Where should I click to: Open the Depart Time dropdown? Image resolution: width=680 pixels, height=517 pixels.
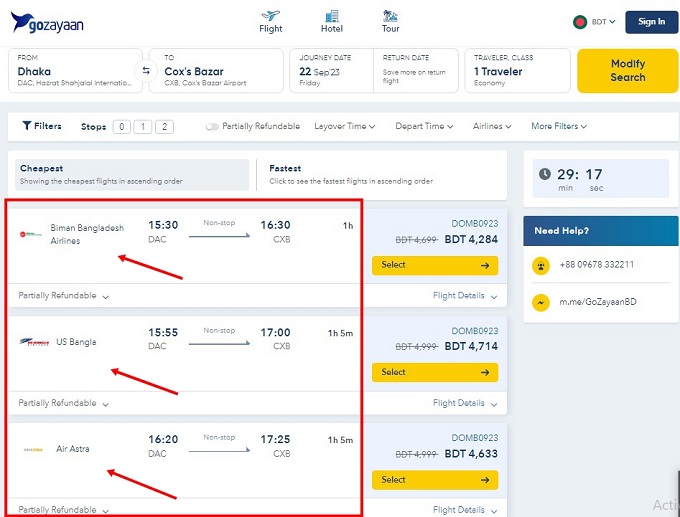click(424, 126)
